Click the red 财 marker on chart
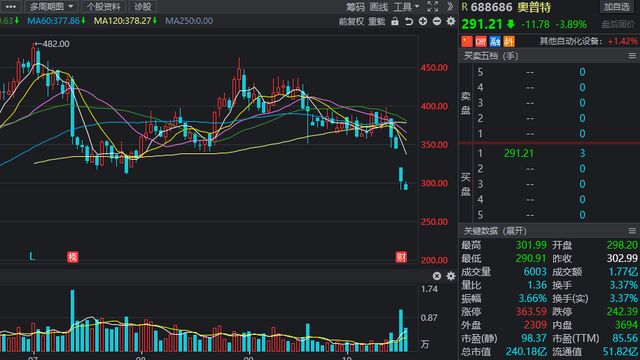The width and height of the screenshot is (640, 360). tap(401, 257)
